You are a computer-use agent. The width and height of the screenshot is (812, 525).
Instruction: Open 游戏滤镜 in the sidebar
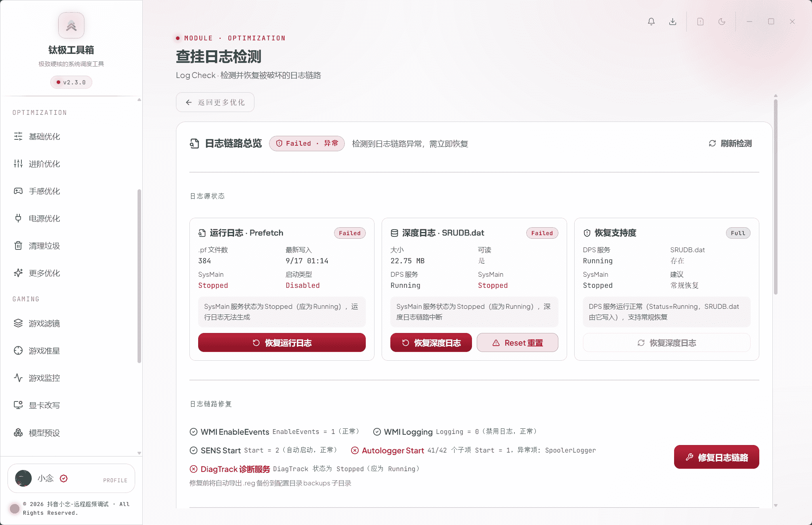click(x=71, y=323)
